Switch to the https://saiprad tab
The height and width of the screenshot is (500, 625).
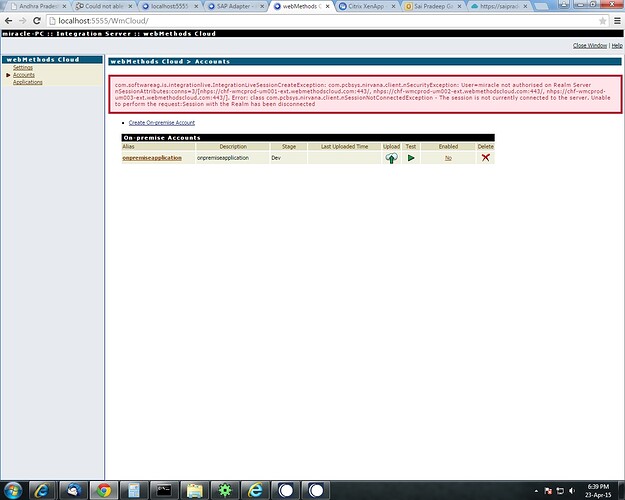498,6
